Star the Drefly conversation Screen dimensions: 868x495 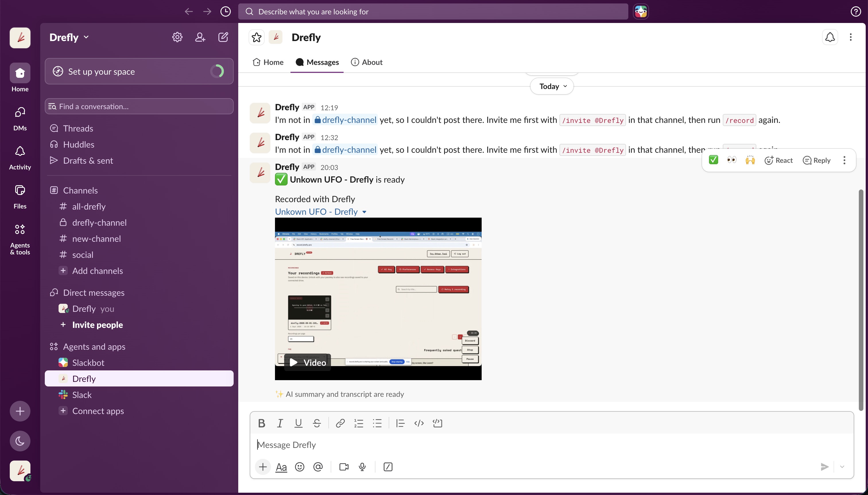[257, 37]
